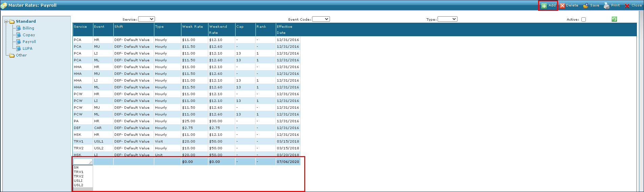
Task: Open the Type filter dropdown
Action: (x=447, y=19)
